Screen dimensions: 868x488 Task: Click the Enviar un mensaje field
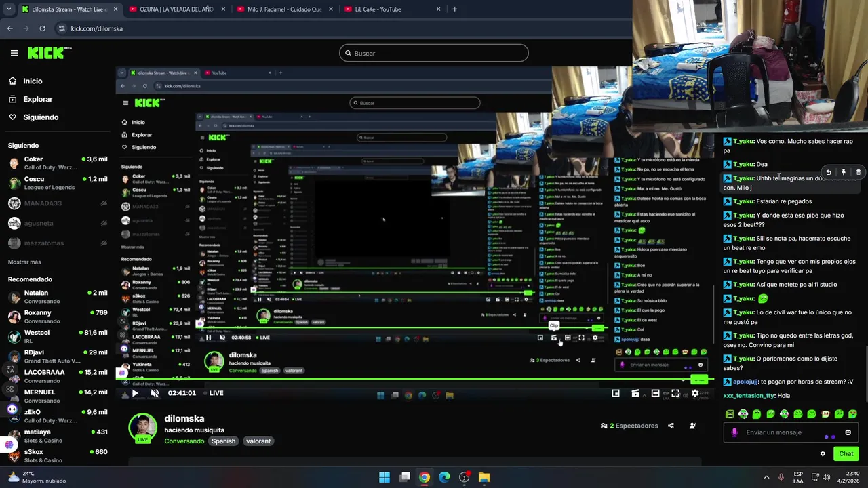[791, 432]
